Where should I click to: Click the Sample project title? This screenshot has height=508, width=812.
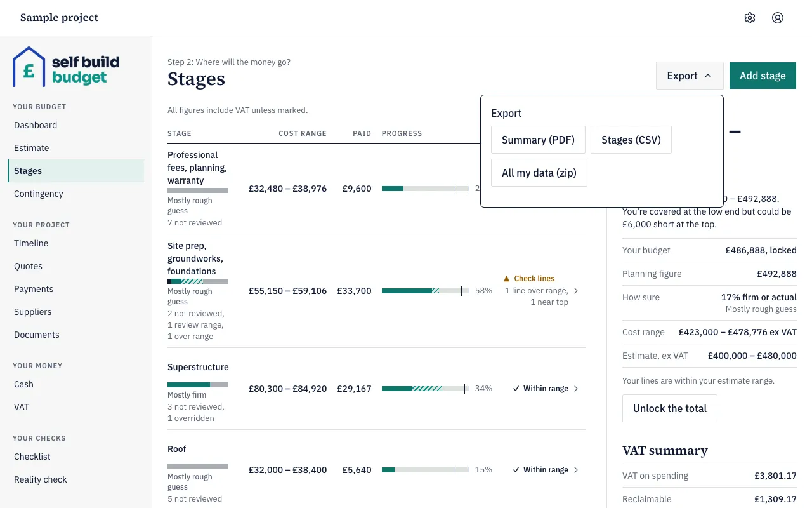[x=59, y=18]
